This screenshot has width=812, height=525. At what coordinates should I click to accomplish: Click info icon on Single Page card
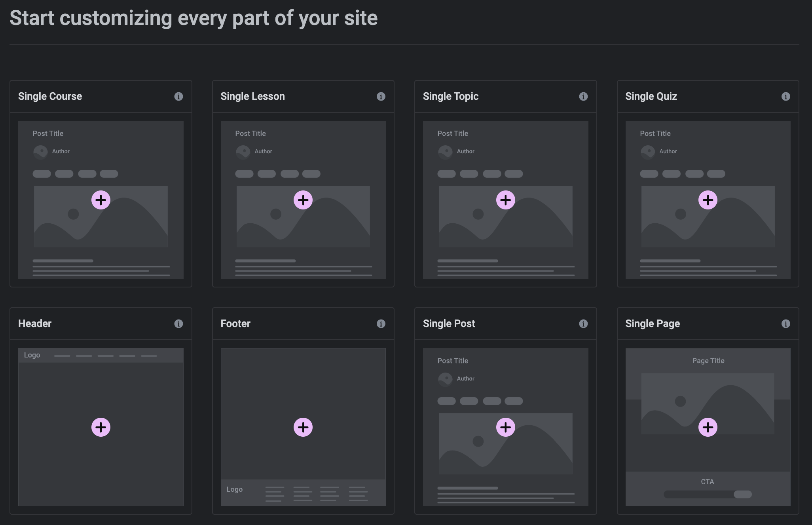point(786,324)
